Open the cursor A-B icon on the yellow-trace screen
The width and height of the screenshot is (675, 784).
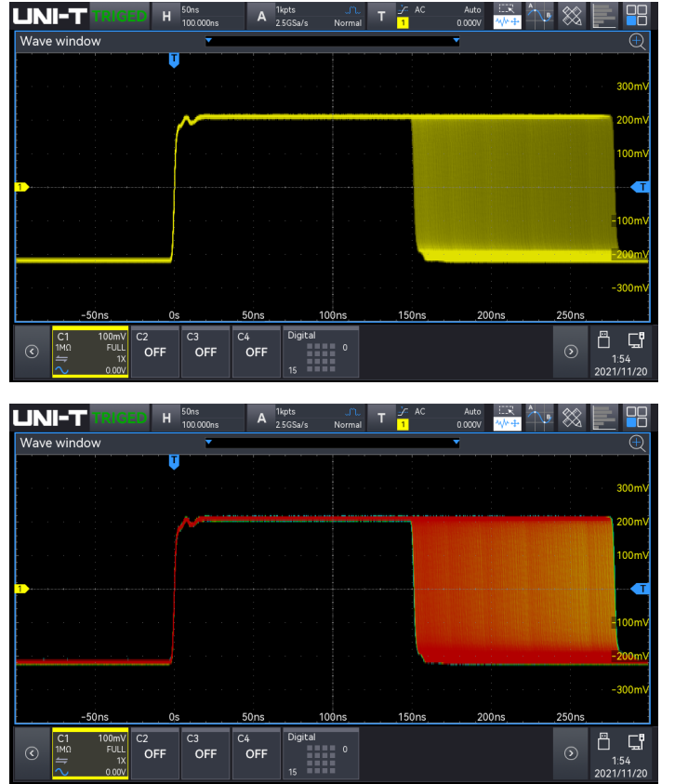[539, 15]
